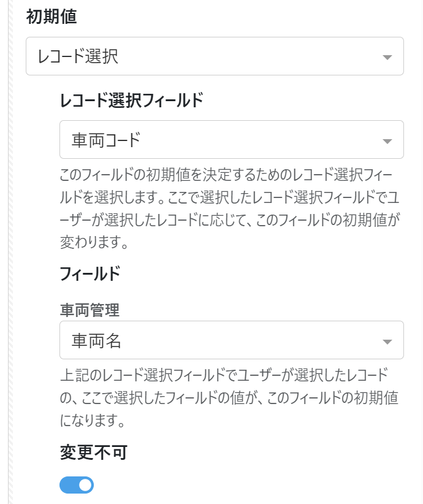Click the 車両管理 sub-label
The height and width of the screenshot is (504, 423).
(90, 310)
